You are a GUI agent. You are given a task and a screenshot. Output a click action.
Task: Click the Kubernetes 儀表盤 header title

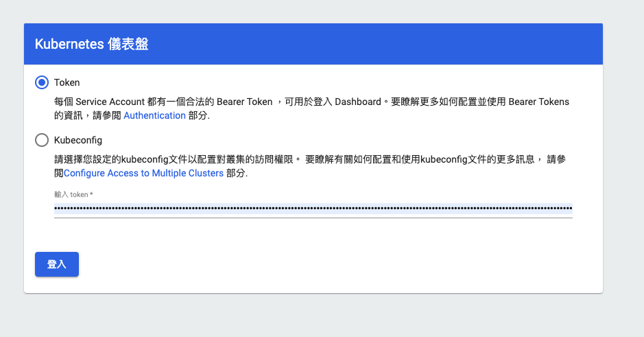click(92, 44)
